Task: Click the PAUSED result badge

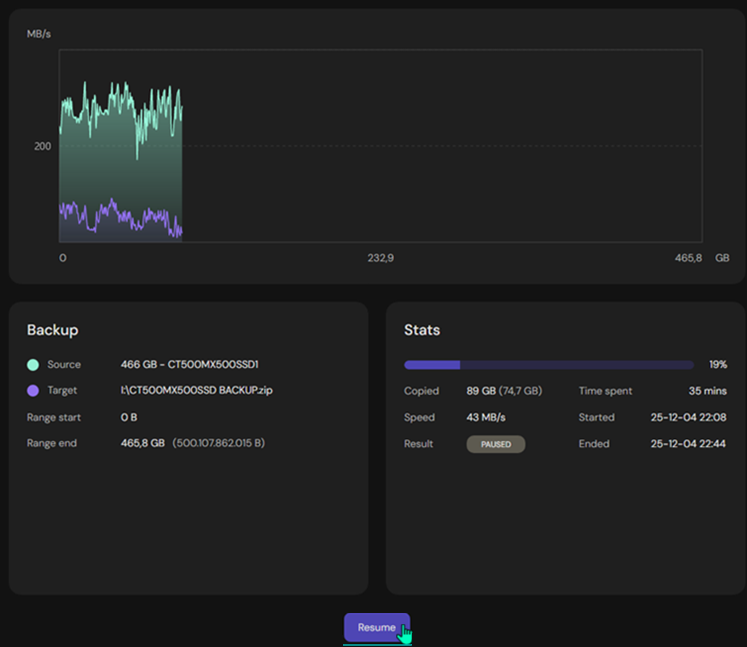Action: coord(495,444)
